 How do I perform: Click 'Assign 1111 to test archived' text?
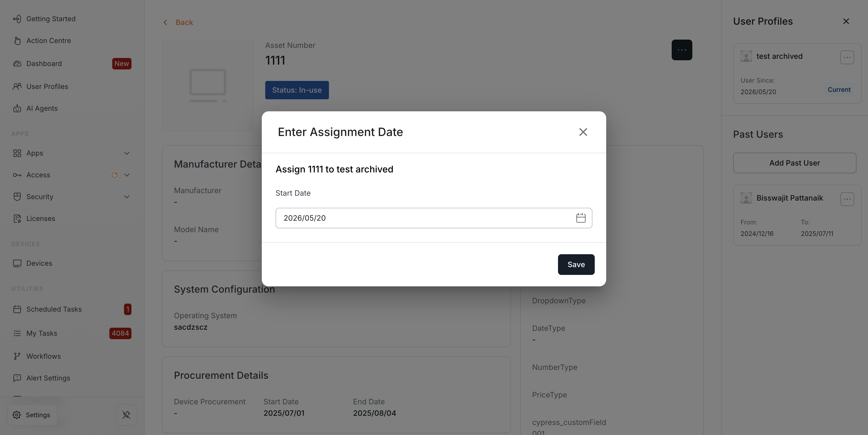click(334, 169)
